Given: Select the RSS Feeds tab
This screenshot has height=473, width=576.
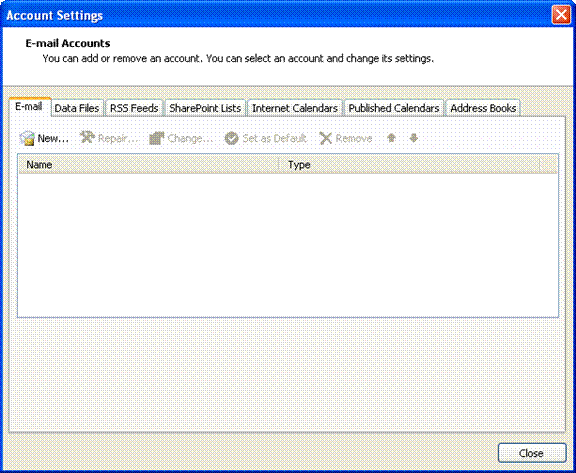Looking at the screenshot, I should 134,108.
